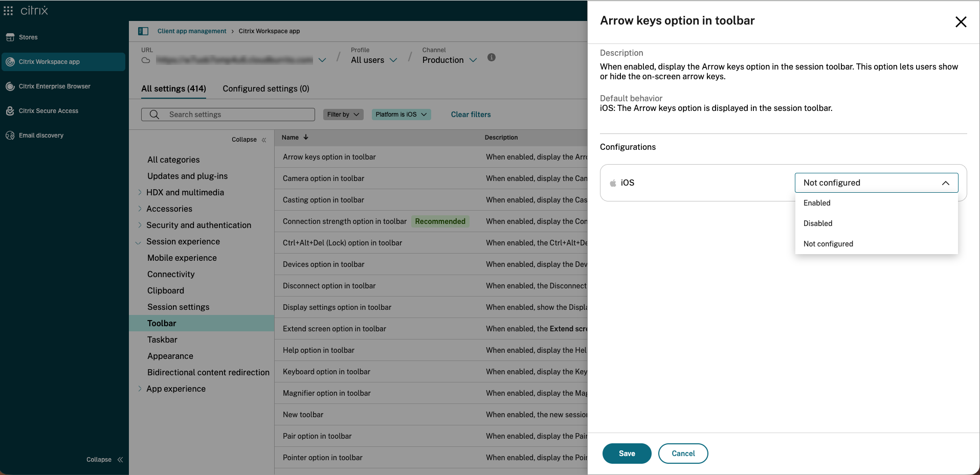The image size is (980, 475).
Task: Click the panel icon left of breadcrumb
Action: 143,31
